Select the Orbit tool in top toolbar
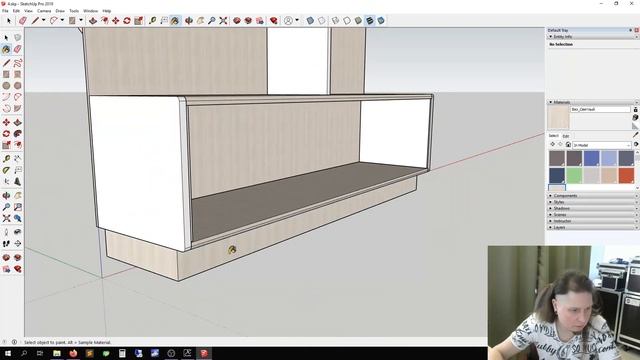This screenshot has height=360, width=640. pyautogui.click(x=189, y=20)
